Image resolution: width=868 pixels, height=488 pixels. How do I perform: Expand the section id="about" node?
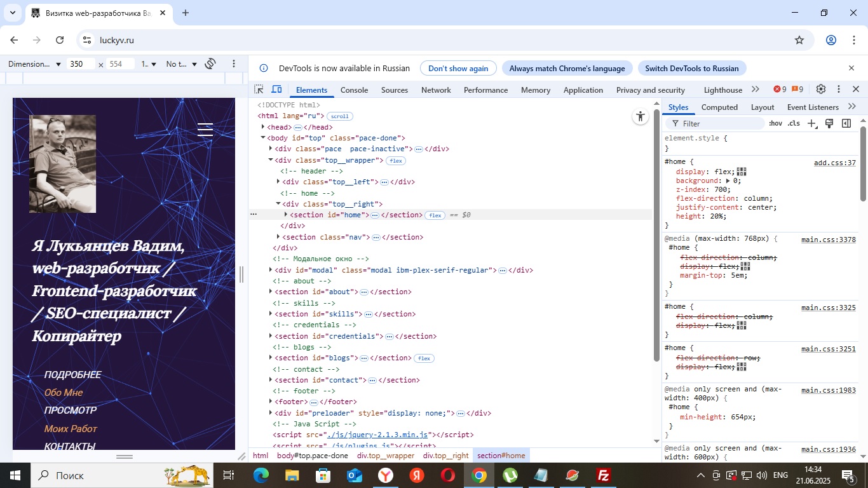tap(271, 292)
